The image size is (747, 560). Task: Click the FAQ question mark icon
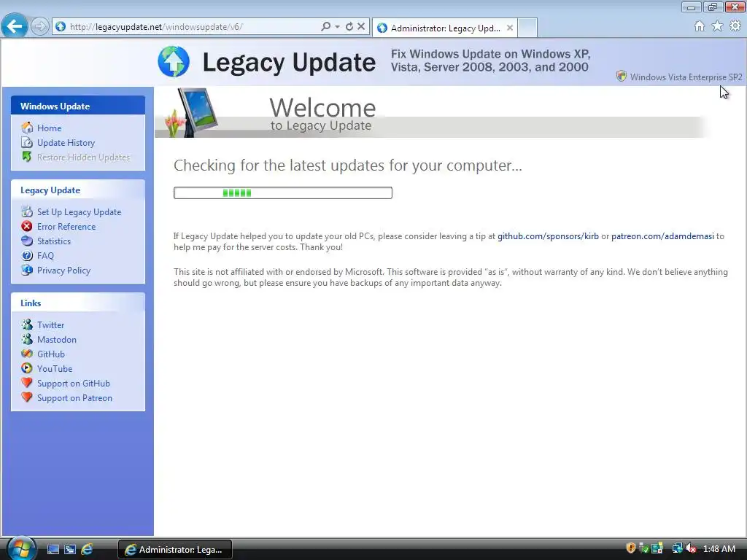click(x=27, y=255)
